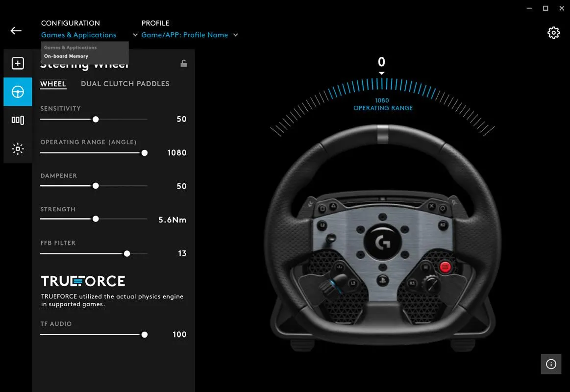Choose On-board Memory from the dropdown list
This screenshot has width=570, height=392.
pos(66,56)
